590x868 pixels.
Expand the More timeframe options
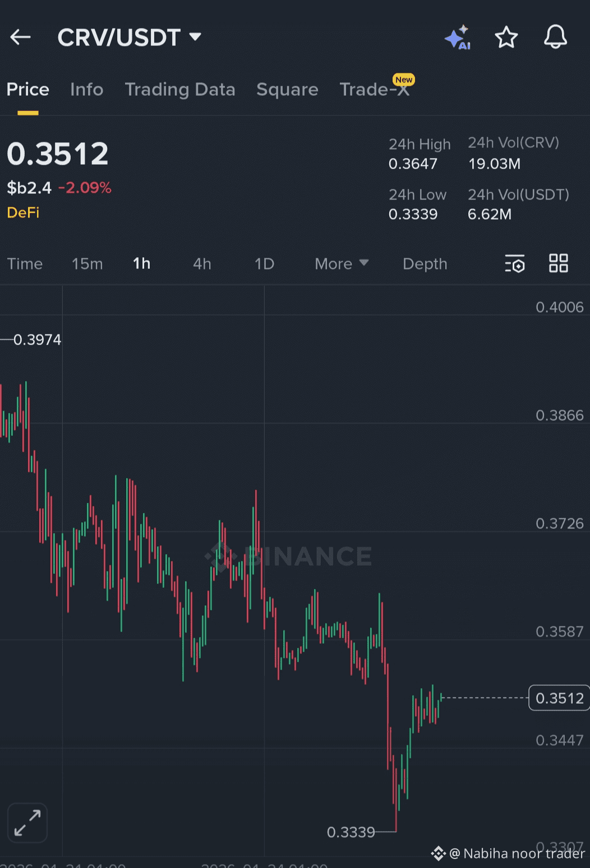pyautogui.click(x=340, y=263)
